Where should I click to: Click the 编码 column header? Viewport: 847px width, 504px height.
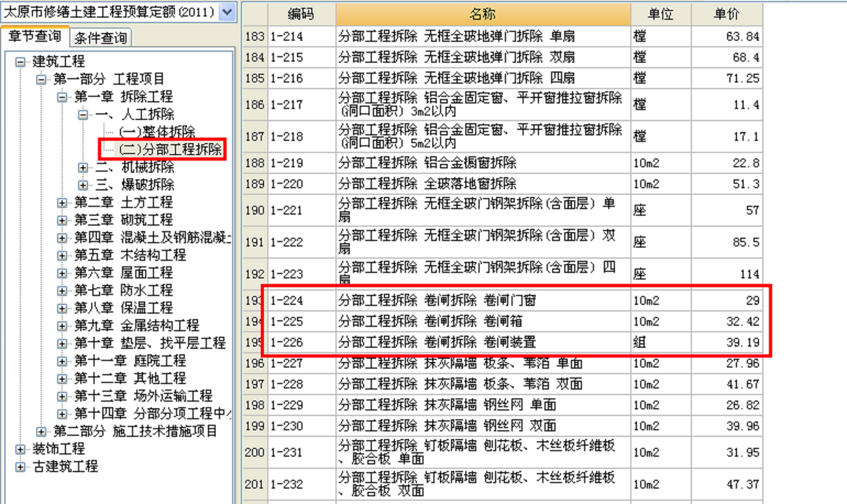301,14
